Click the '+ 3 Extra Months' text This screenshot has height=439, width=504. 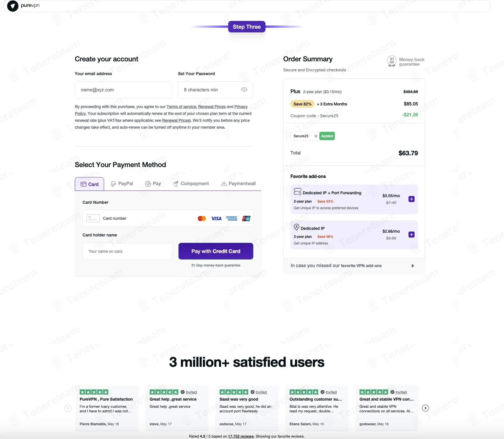pos(332,104)
